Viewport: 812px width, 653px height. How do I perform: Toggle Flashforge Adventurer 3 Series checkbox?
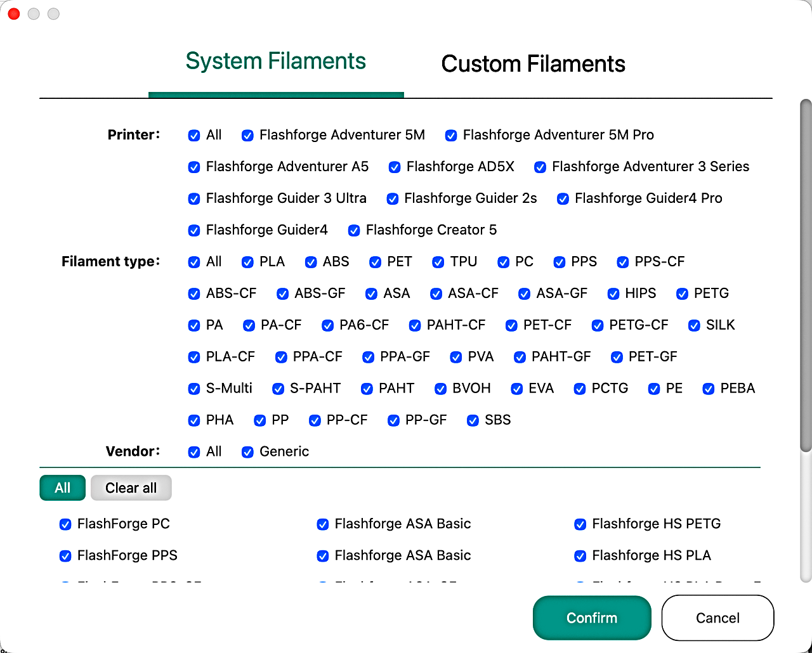pyautogui.click(x=540, y=167)
